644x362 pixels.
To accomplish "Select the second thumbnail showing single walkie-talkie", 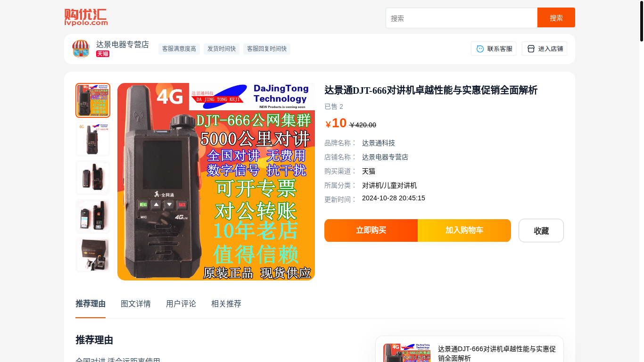I will pyautogui.click(x=93, y=139).
